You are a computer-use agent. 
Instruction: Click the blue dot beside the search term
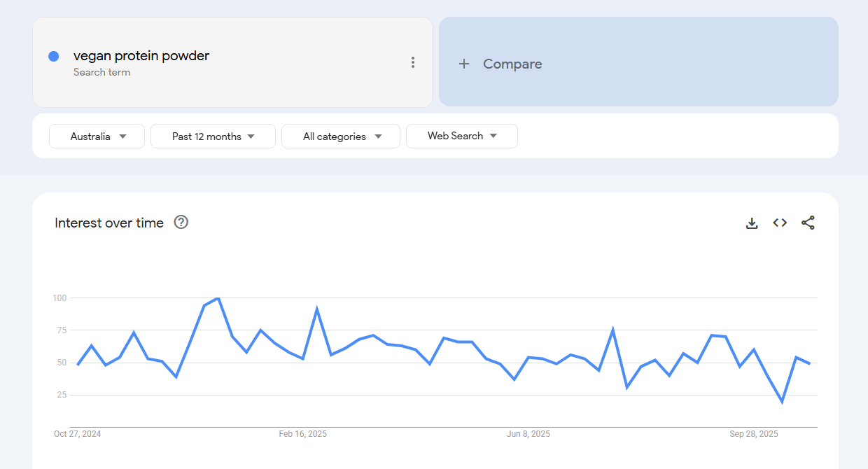[x=54, y=57]
